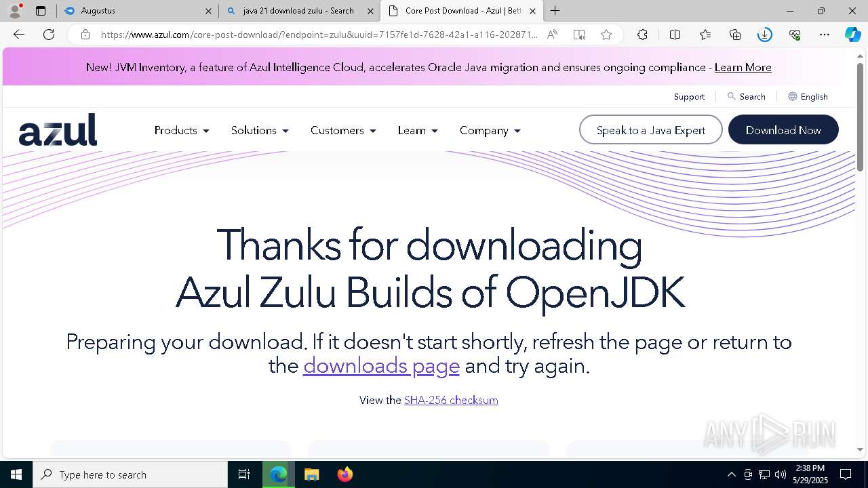Click the globe language icon
Screen dimensions: 868x488
point(792,96)
